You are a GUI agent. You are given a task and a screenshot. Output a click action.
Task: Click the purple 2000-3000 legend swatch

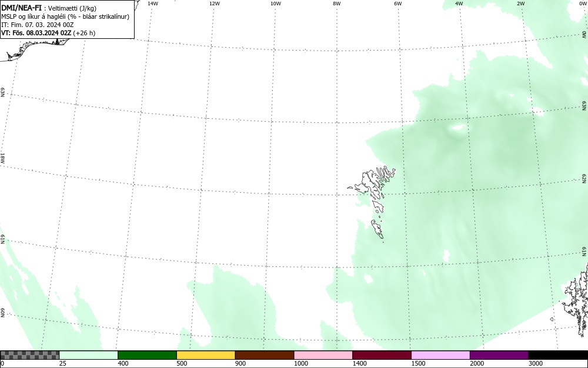pos(499,355)
